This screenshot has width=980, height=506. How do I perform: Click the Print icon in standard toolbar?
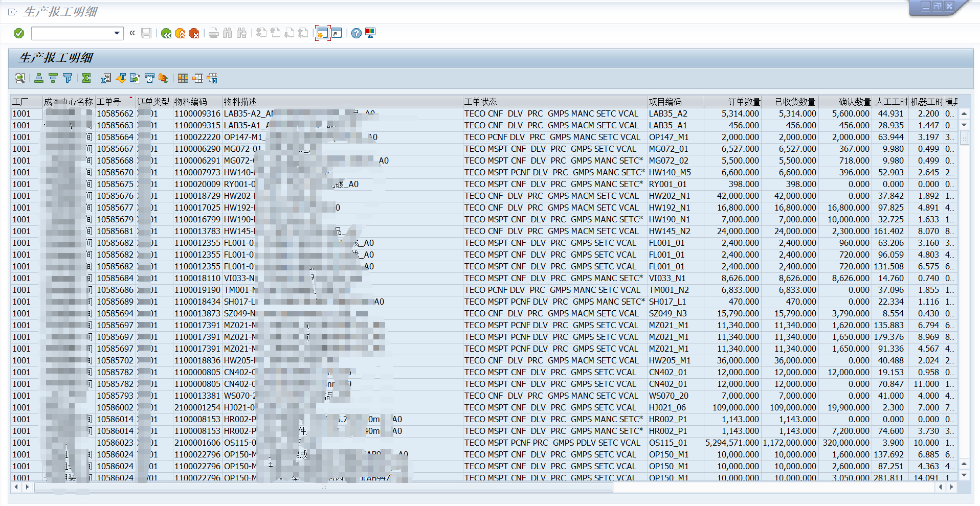[214, 33]
